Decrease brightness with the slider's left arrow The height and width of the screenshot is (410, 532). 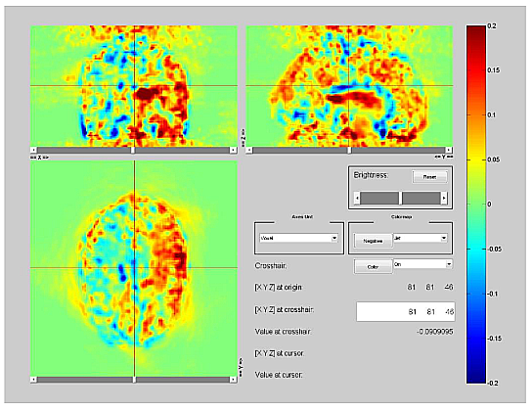(x=357, y=199)
